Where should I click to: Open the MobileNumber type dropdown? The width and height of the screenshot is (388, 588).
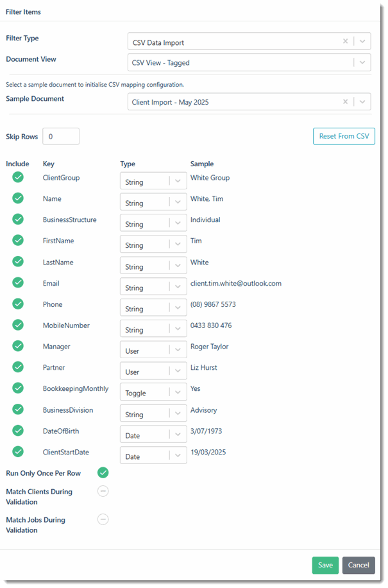[x=153, y=329]
